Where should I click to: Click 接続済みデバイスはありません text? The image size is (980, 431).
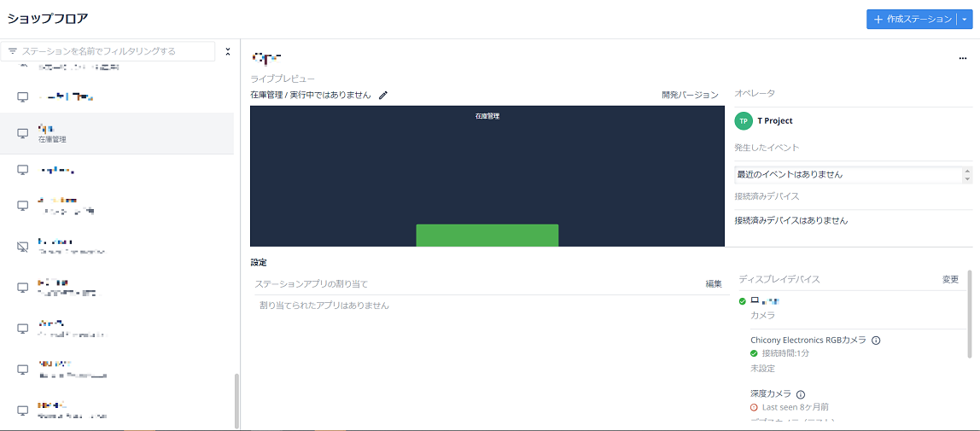pos(790,220)
